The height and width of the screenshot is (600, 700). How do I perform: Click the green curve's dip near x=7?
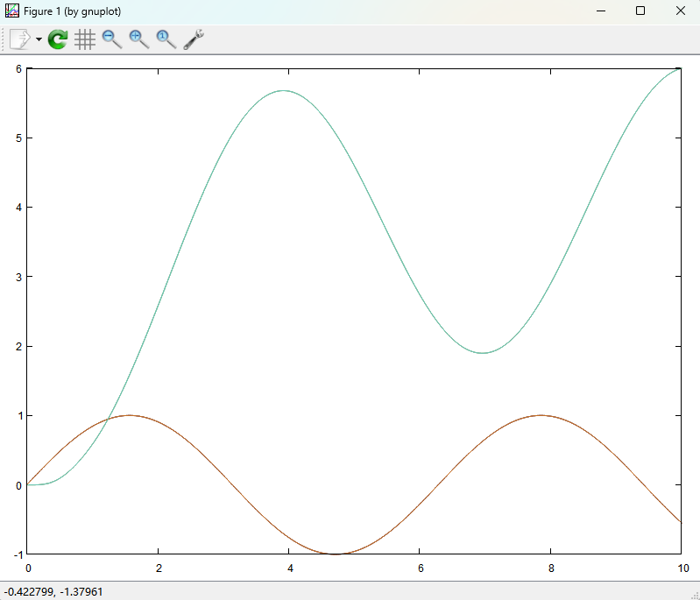point(483,353)
